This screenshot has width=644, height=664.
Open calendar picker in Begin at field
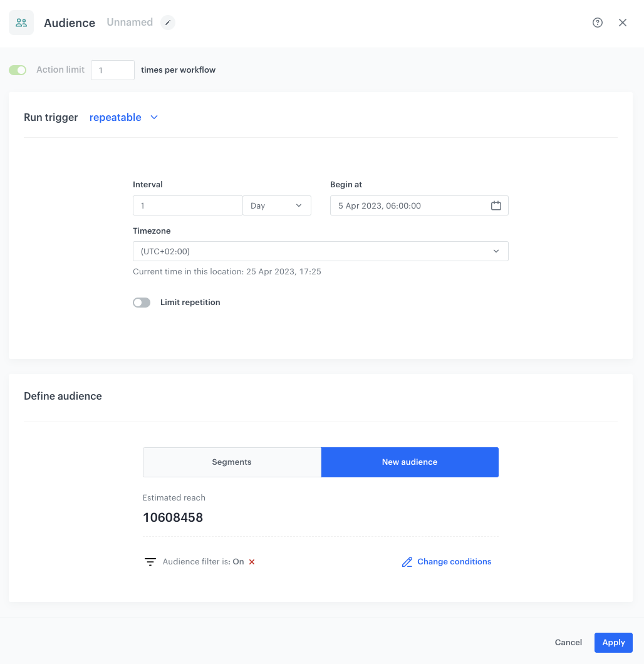pyautogui.click(x=496, y=205)
